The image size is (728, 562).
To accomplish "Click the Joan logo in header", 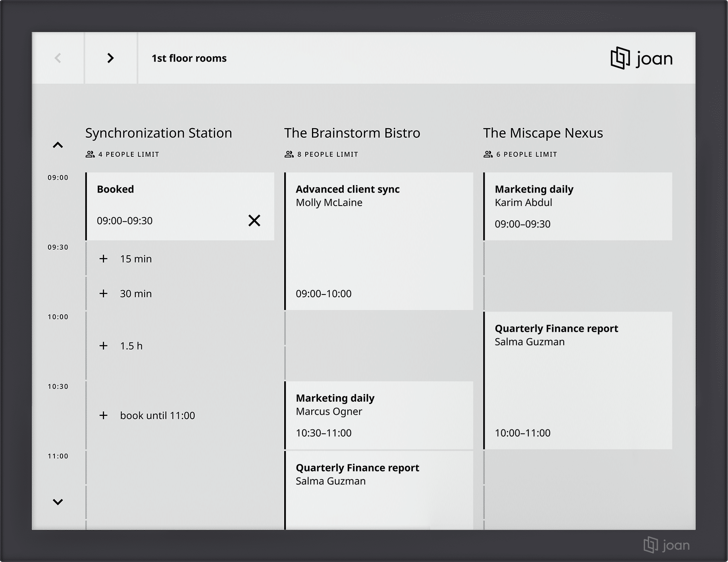I will 641,58.
